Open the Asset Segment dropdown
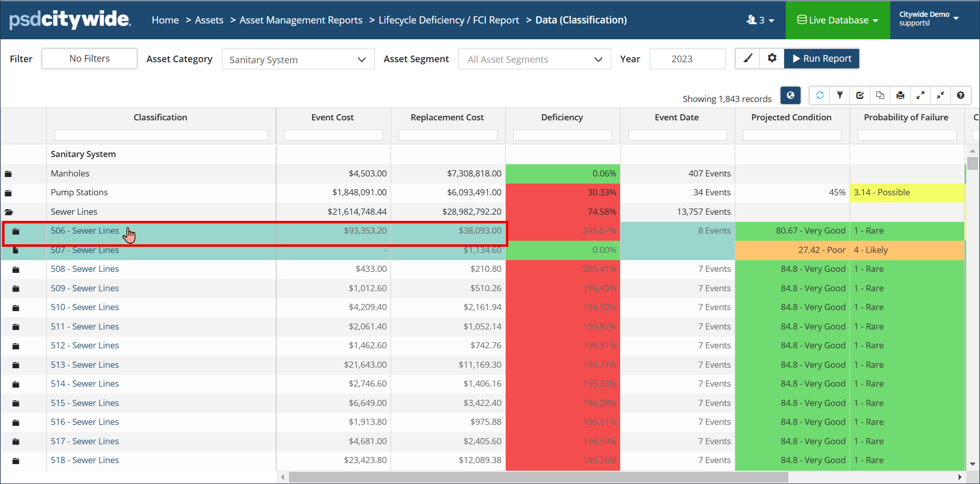The width and height of the screenshot is (980, 484). (x=534, y=60)
